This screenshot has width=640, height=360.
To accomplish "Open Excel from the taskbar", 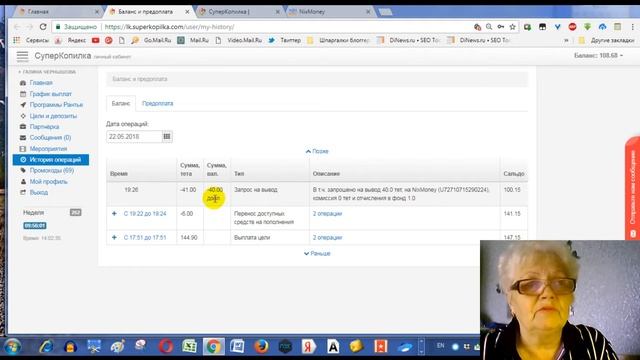I will coord(189,347).
